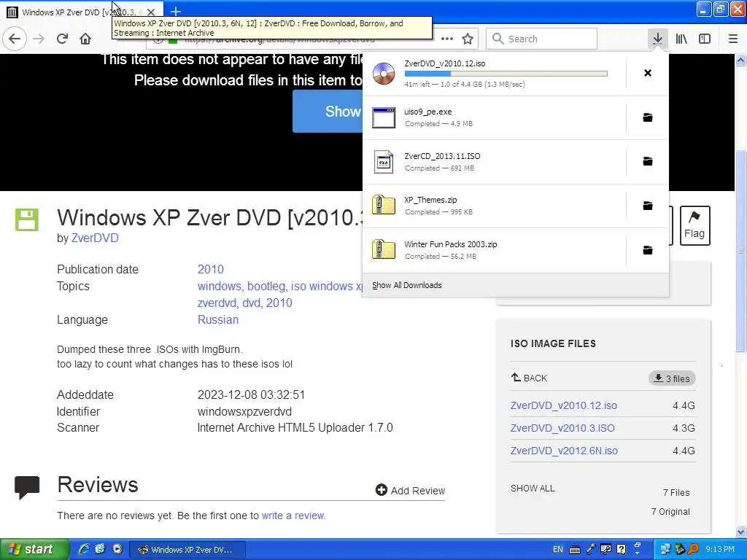Click scrollbar down arrow
Image resolution: width=747 pixels, height=560 pixels.
(741, 532)
